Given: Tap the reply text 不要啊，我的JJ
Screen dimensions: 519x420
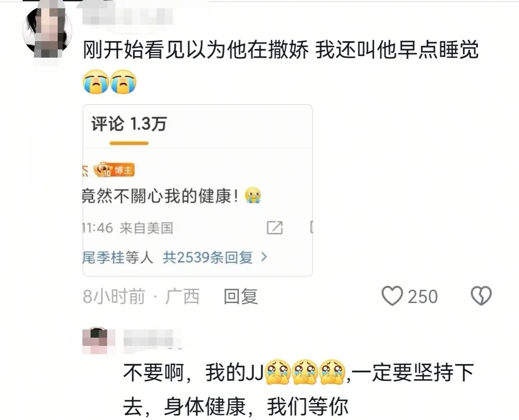Looking at the screenshot, I should (x=193, y=373).
